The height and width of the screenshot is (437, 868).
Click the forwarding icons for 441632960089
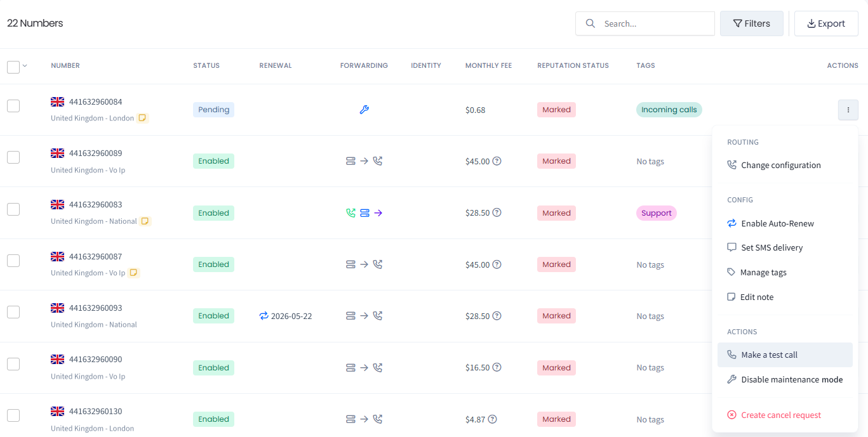364,161
